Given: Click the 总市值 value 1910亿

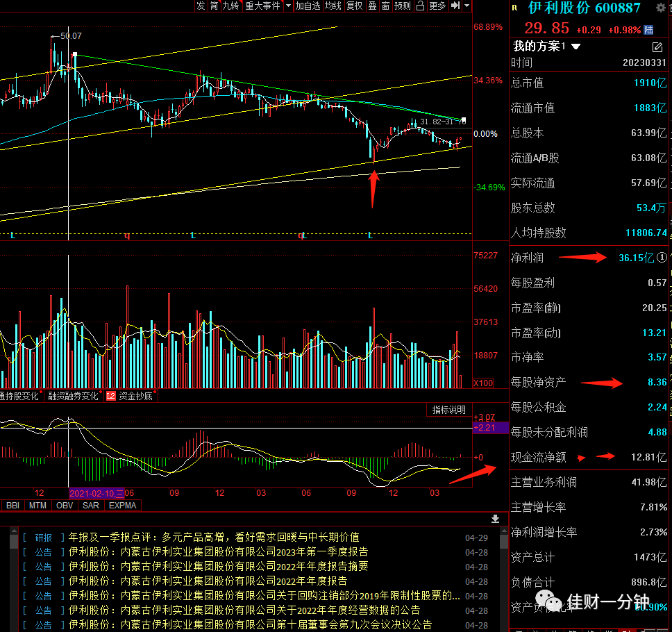Looking at the screenshot, I should tap(650, 83).
